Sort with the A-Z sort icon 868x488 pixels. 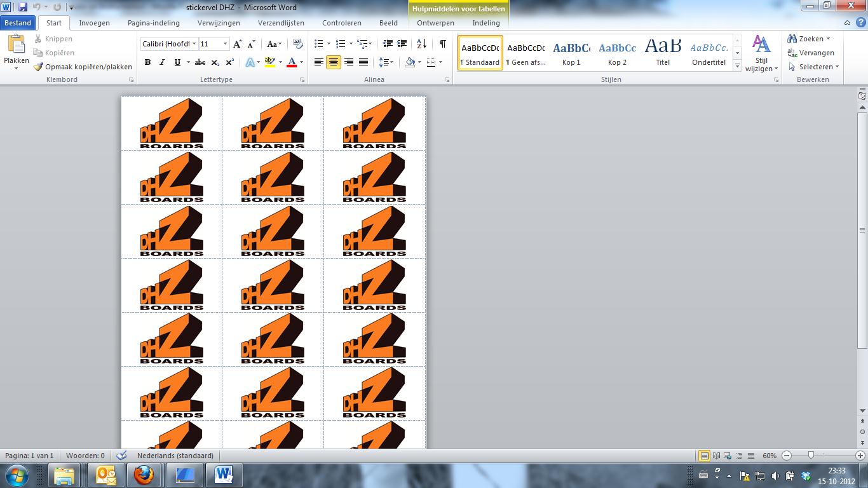tap(422, 44)
